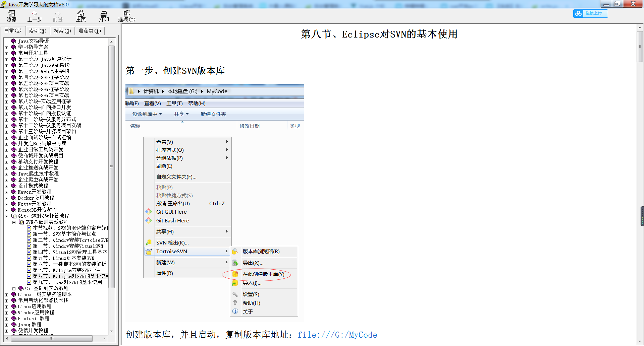The height and width of the screenshot is (346, 644).
Task: Click the tree panel vertical scrollbar thumb
Action: (111, 166)
